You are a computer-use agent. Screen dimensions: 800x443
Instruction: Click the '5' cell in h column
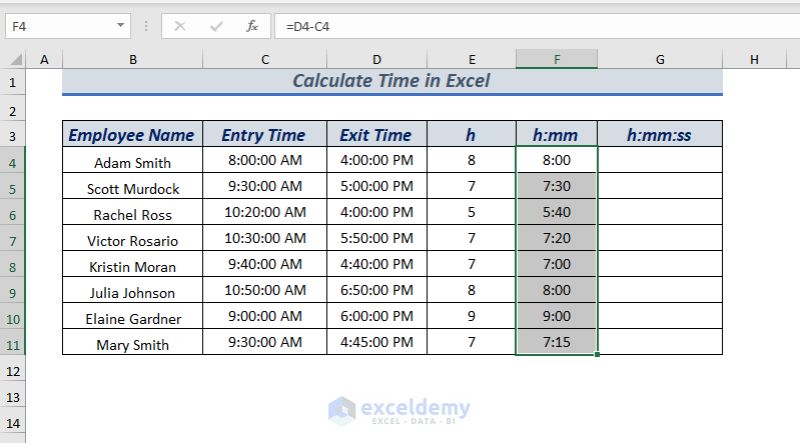click(x=471, y=212)
